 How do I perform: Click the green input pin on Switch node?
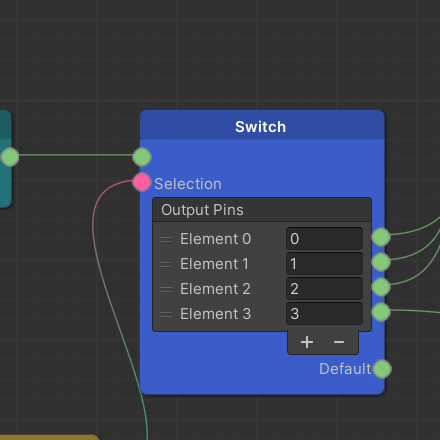click(x=142, y=157)
